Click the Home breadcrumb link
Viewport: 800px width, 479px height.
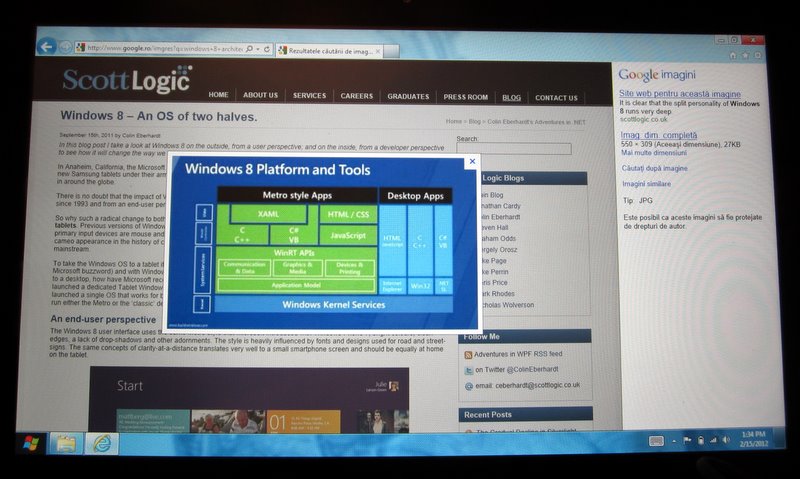pyautogui.click(x=454, y=121)
